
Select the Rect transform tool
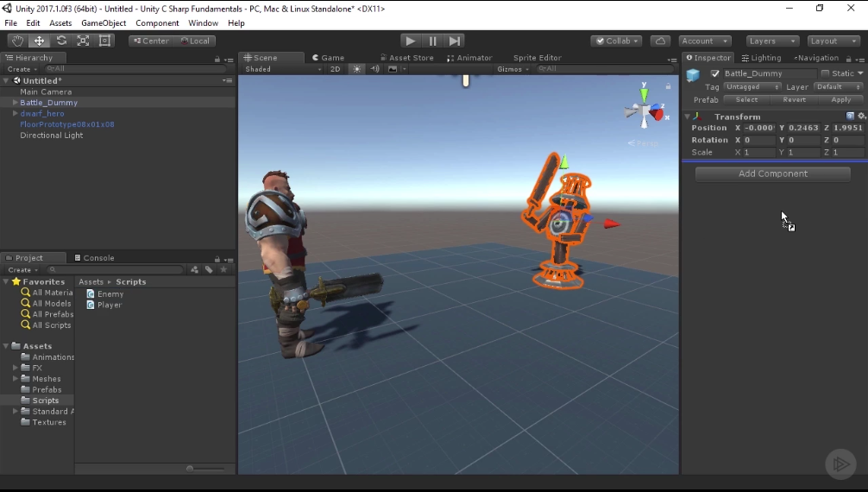tap(104, 41)
